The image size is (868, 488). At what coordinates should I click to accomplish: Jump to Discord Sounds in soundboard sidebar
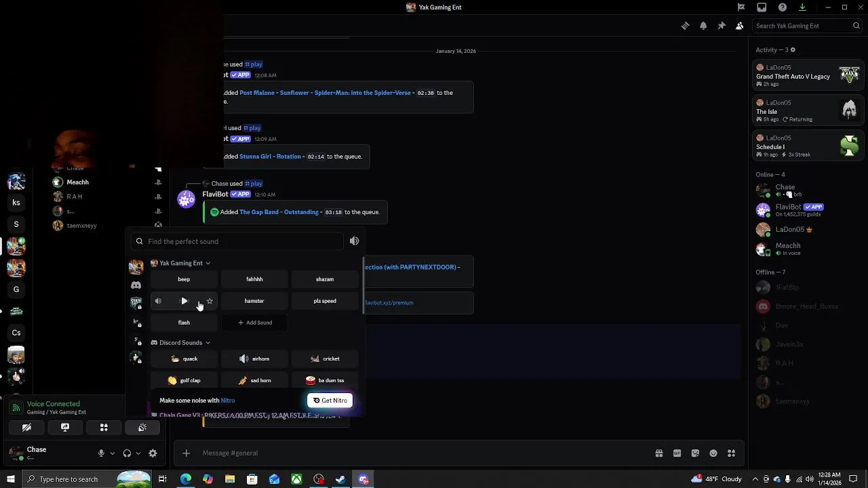point(136,285)
